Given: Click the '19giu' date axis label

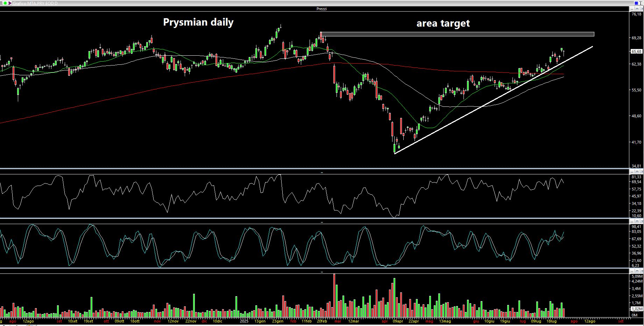Looking at the screenshot, I should (x=505, y=321).
